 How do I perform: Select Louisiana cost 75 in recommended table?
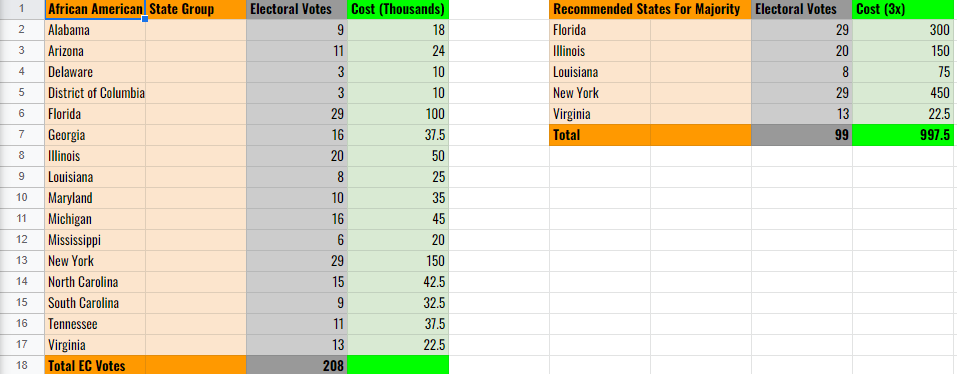coord(903,72)
